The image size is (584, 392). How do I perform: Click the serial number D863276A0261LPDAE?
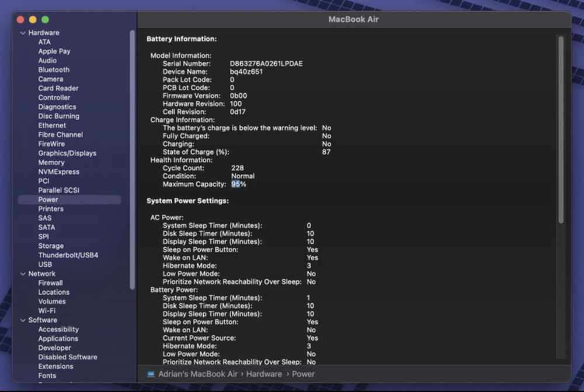point(266,64)
